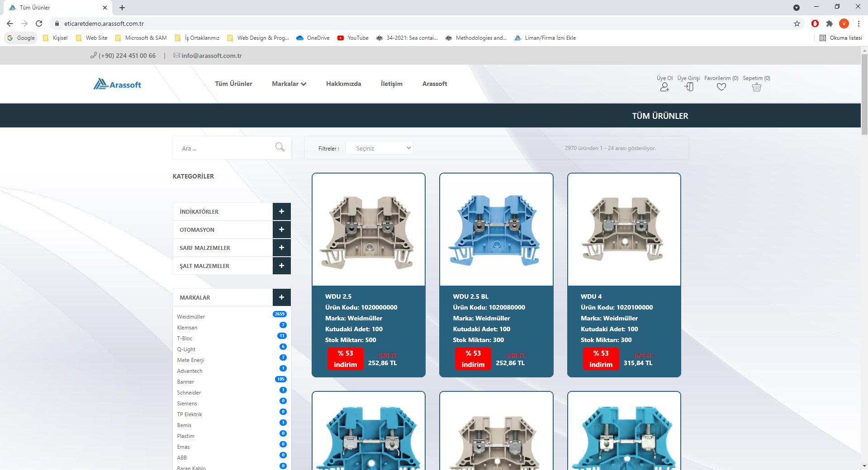
Task: Filter by Q-Light brand
Action: click(x=186, y=349)
